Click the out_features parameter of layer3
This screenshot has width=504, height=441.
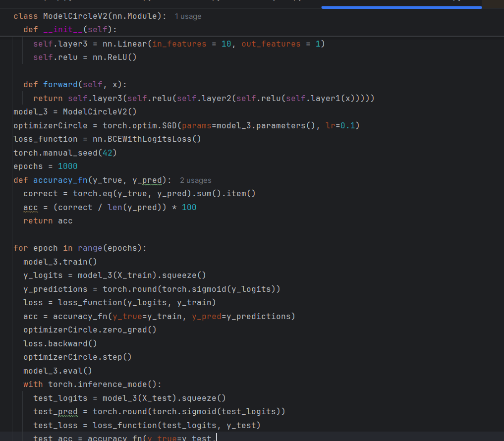(x=271, y=44)
